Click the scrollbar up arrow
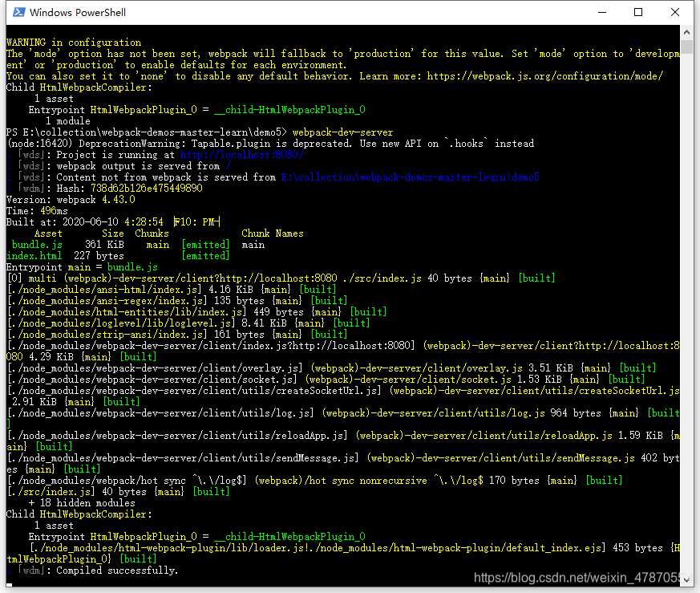 tap(686, 31)
